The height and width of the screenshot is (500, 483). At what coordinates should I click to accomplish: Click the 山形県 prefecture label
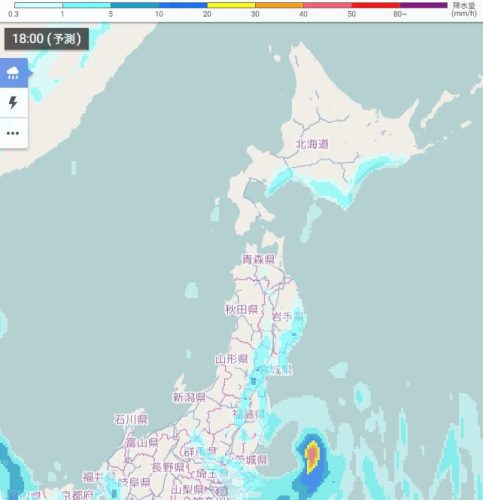(x=232, y=359)
